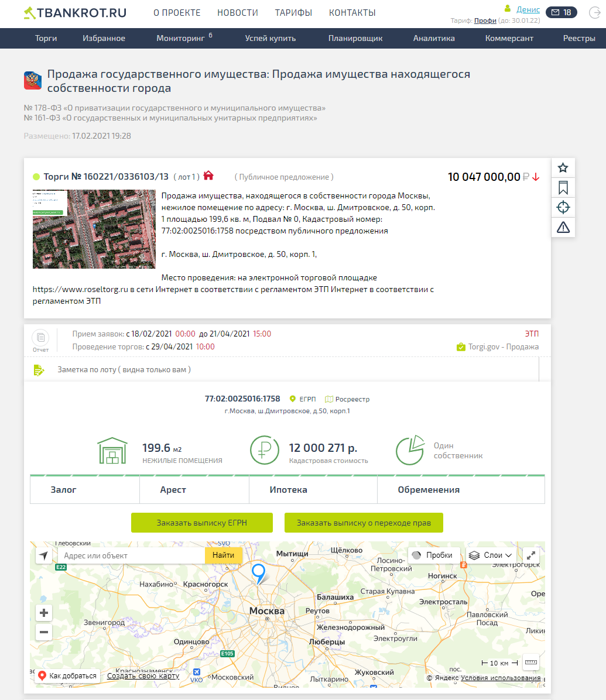
Task: Click the Найти map search button
Action: point(223,555)
